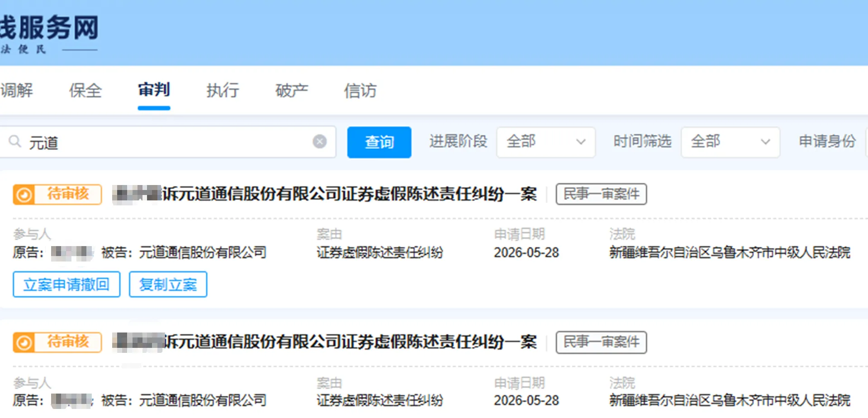Viewport: 868px width, 418px height.
Task: Click the magnifier icon in the search box
Action: (15, 142)
